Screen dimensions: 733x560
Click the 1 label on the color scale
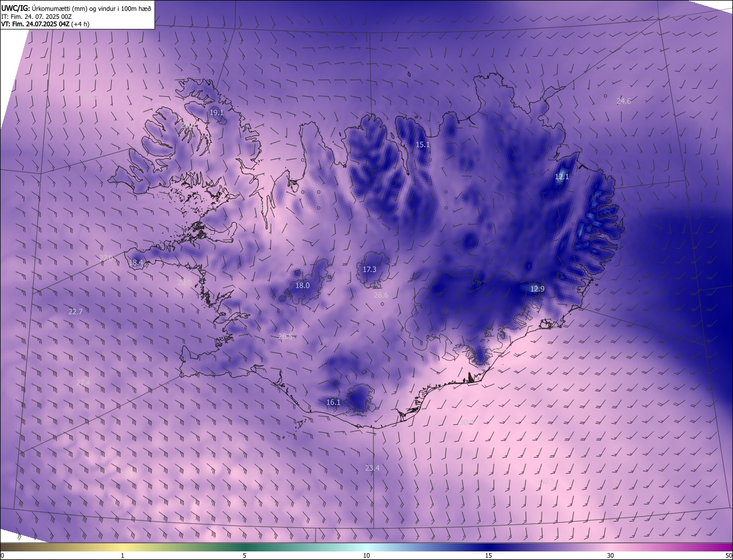pos(123,556)
